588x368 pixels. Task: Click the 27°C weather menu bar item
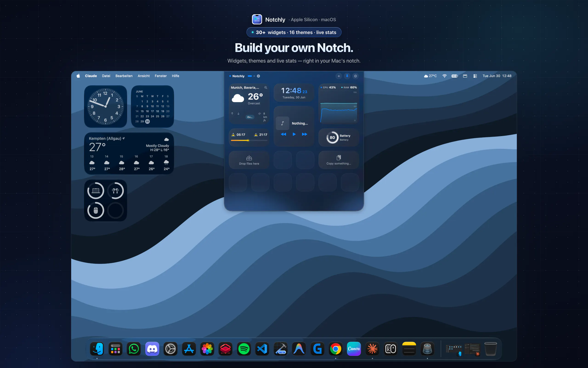click(x=430, y=76)
